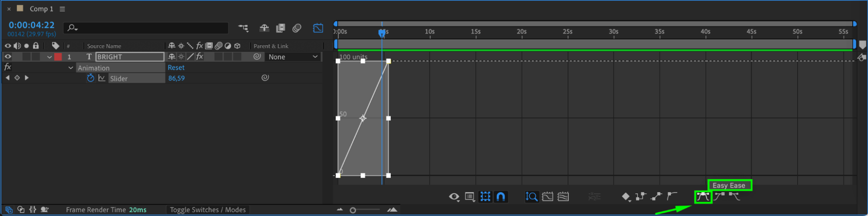Click the timeline zoom slider handle

click(353, 210)
